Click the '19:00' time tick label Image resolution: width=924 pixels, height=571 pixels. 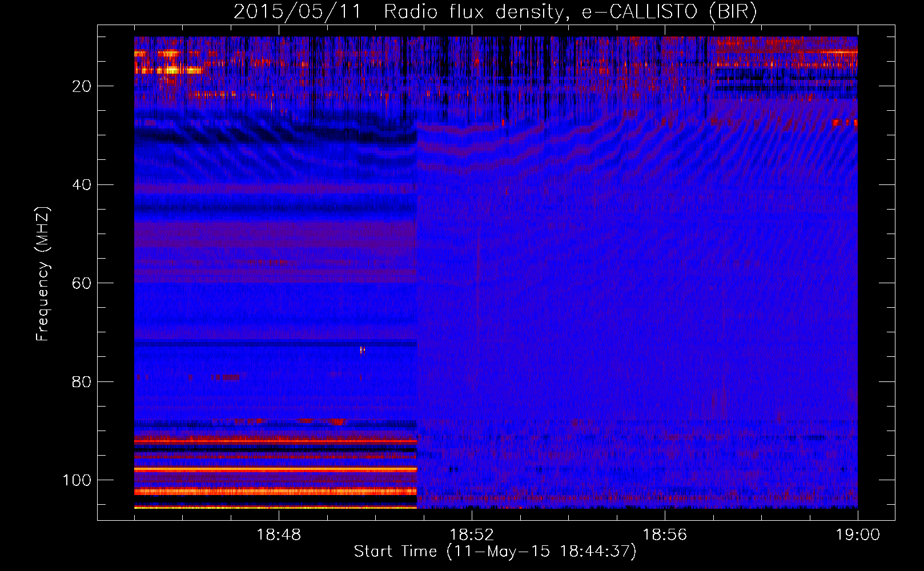pos(858,535)
